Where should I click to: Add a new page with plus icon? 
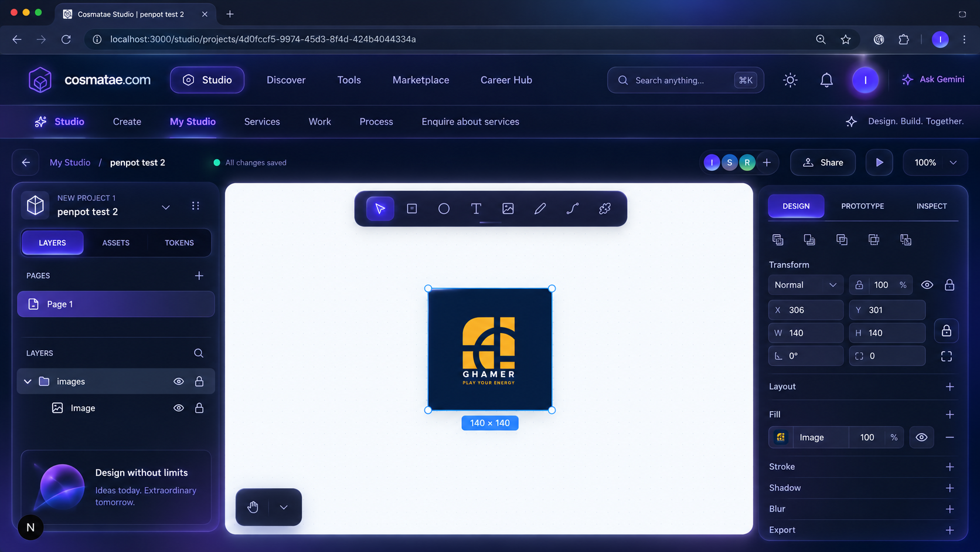coord(199,276)
